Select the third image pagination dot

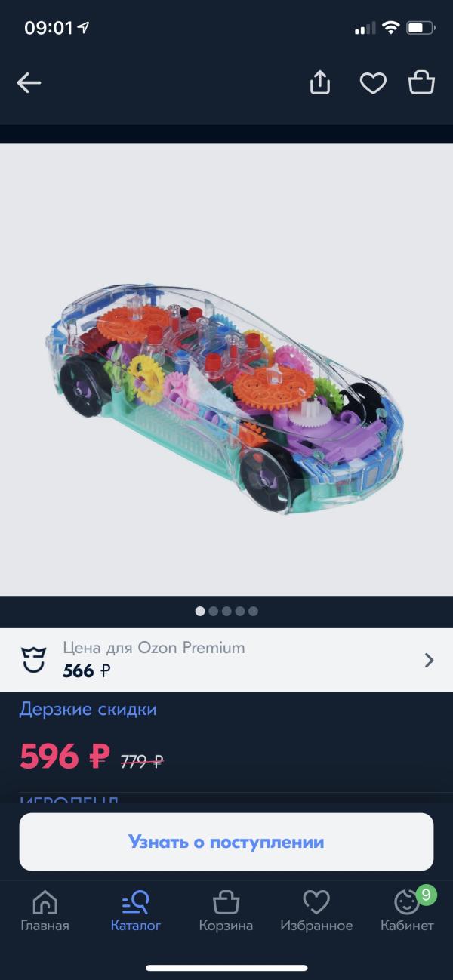tap(226, 611)
